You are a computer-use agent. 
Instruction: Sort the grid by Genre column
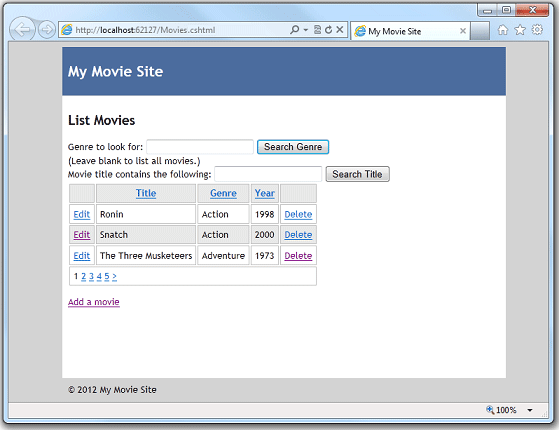pos(223,193)
